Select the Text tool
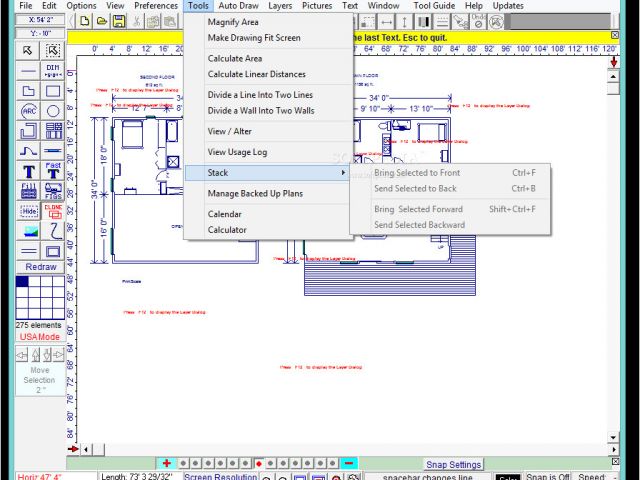Screen dimensions: 640x480 click(x=29, y=171)
